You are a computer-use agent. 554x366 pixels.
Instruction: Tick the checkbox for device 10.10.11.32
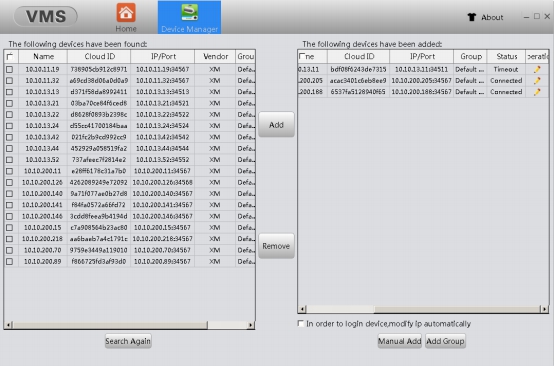click(10, 81)
